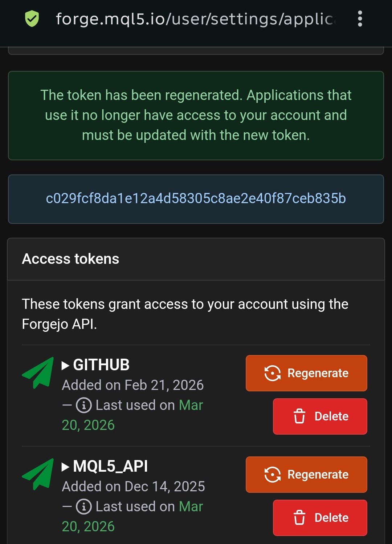This screenshot has width=392, height=544.
Task: Delete the MQL5_API access token
Action: (x=320, y=518)
